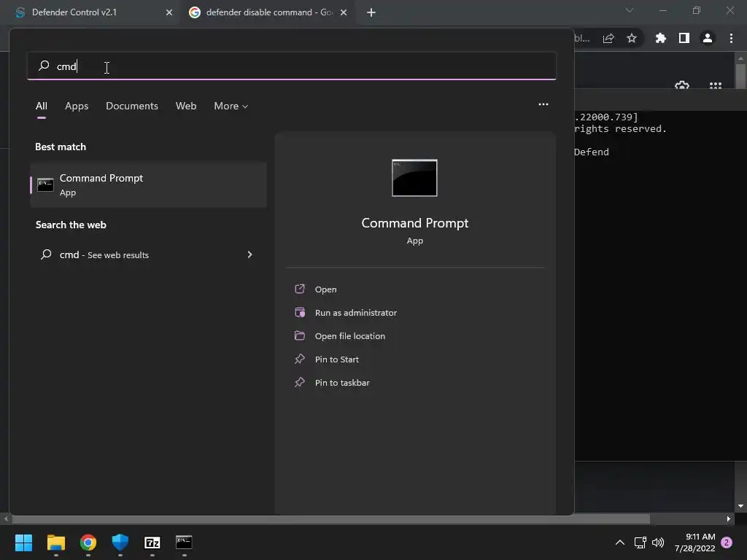Click the Run as administrator shield icon
This screenshot has height=560, width=747.
pos(300,312)
